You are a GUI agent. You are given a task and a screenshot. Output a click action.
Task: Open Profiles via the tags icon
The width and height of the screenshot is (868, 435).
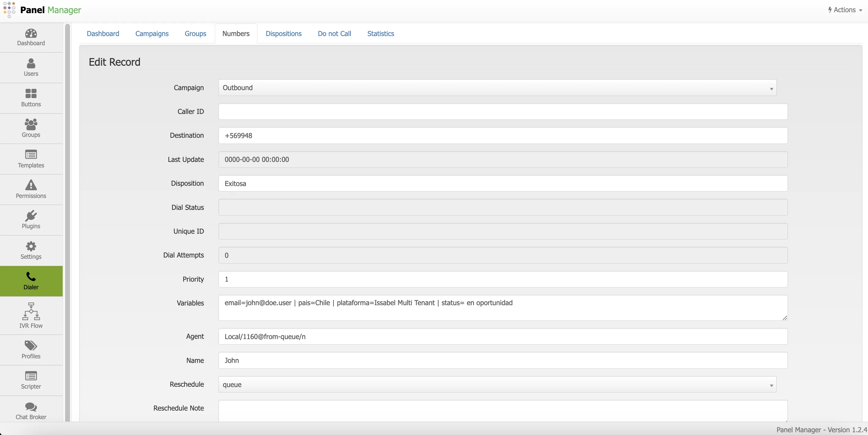tap(31, 345)
